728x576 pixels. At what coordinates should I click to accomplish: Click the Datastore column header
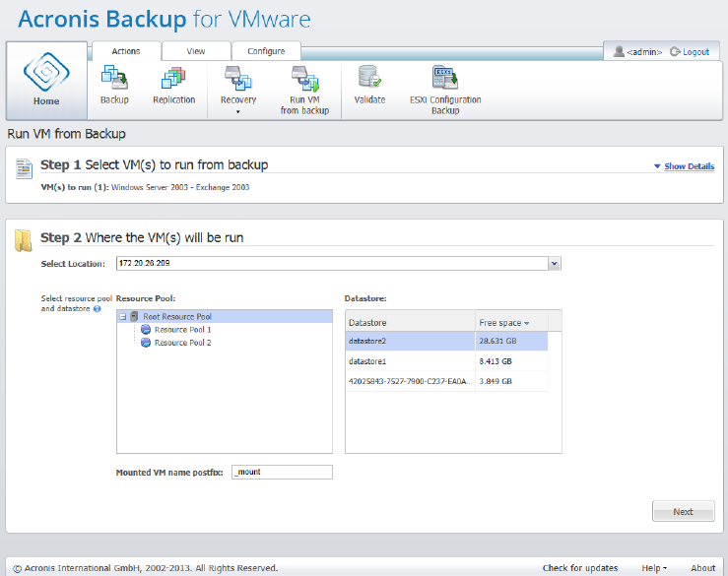(410, 323)
